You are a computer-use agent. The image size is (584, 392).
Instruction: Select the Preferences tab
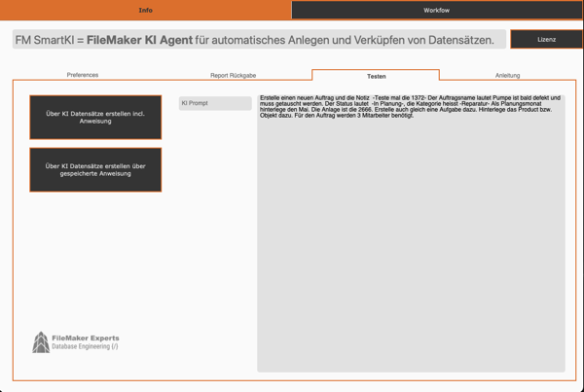click(82, 75)
